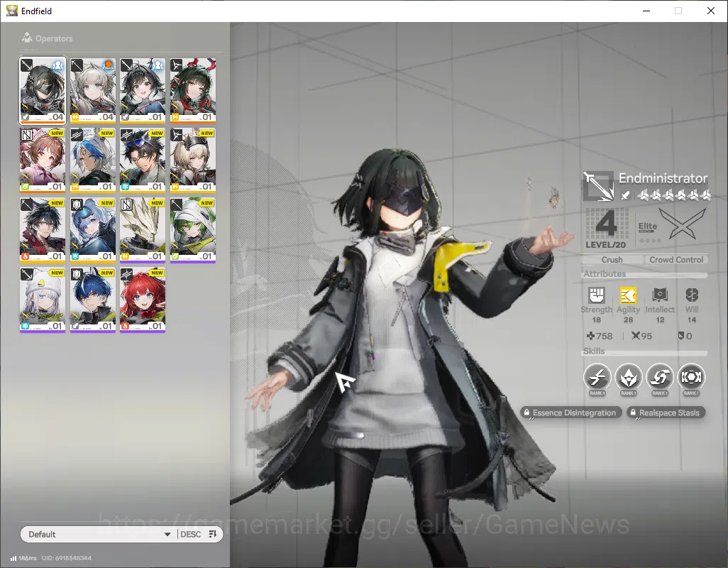The image size is (728, 568).
Task: Select the red-haired NEW operator card
Action: pyautogui.click(x=143, y=300)
